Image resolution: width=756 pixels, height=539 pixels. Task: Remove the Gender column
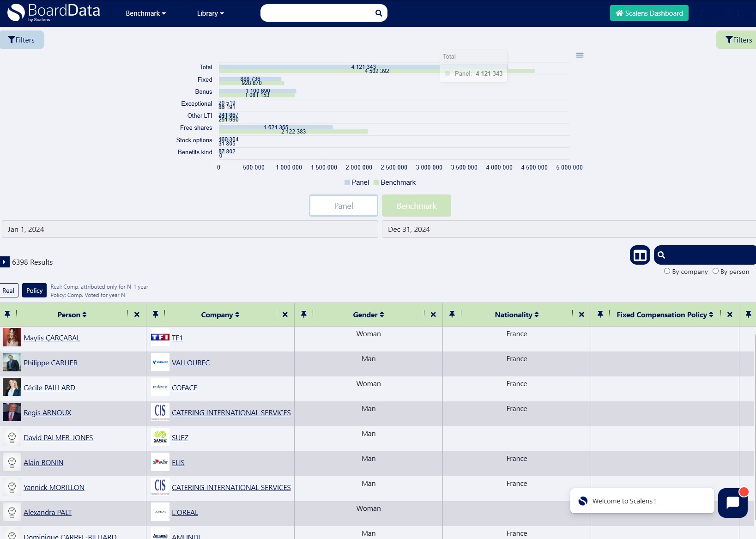(x=433, y=315)
